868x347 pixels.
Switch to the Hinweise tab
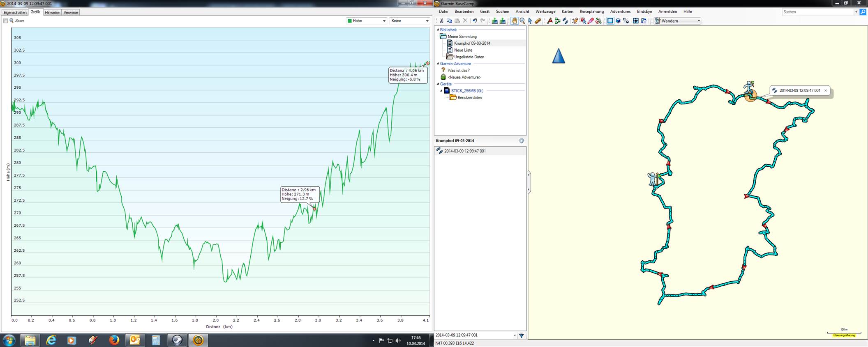(x=52, y=13)
